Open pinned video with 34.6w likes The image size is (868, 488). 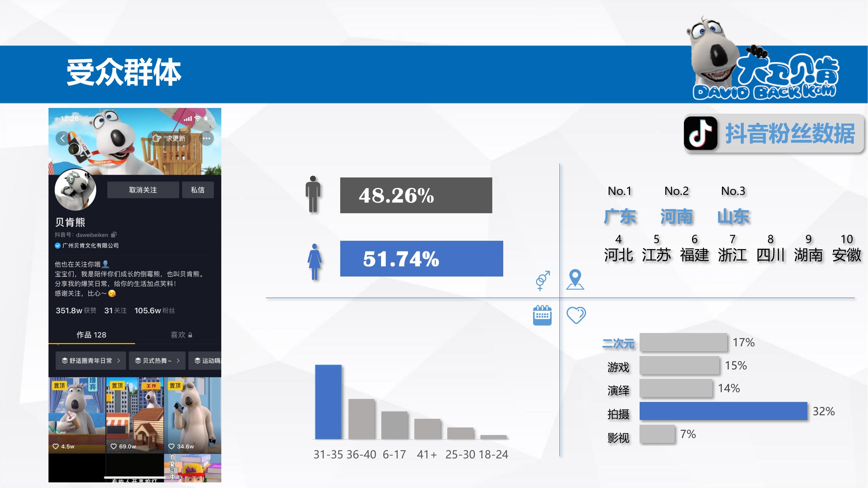click(193, 415)
